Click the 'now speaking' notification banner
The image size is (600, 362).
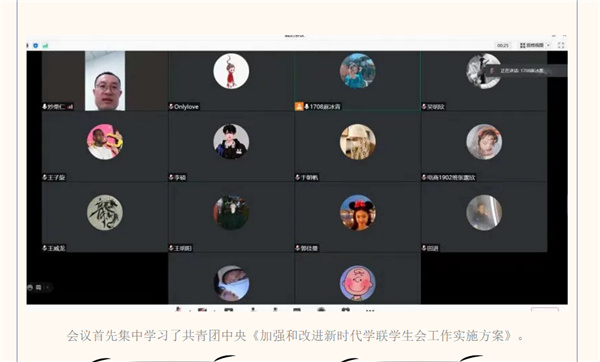(526, 70)
